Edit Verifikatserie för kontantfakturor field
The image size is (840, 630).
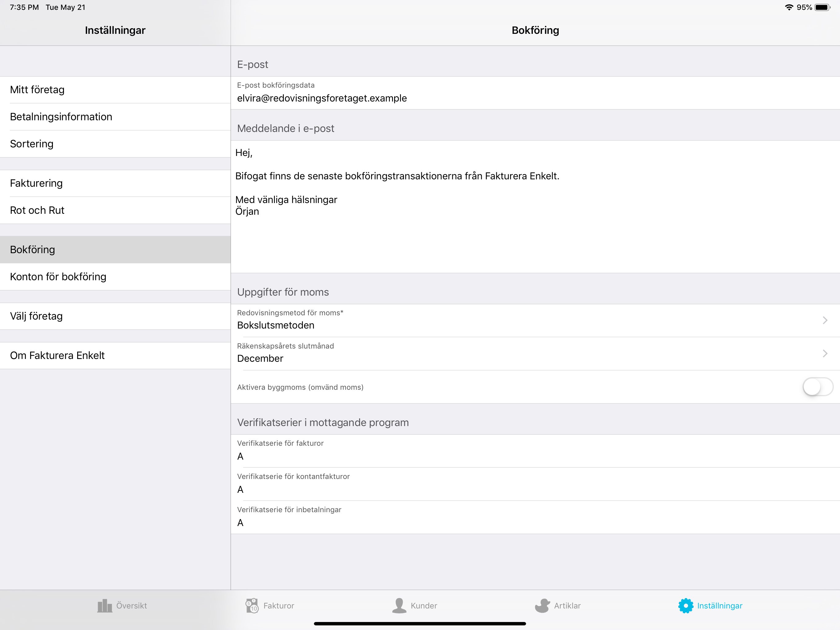(x=535, y=484)
